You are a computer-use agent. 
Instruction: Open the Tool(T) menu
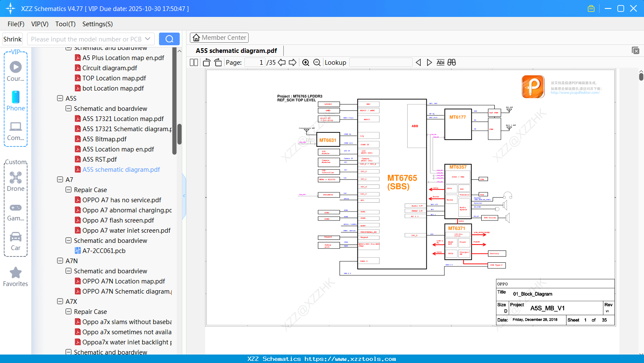pyautogui.click(x=66, y=24)
